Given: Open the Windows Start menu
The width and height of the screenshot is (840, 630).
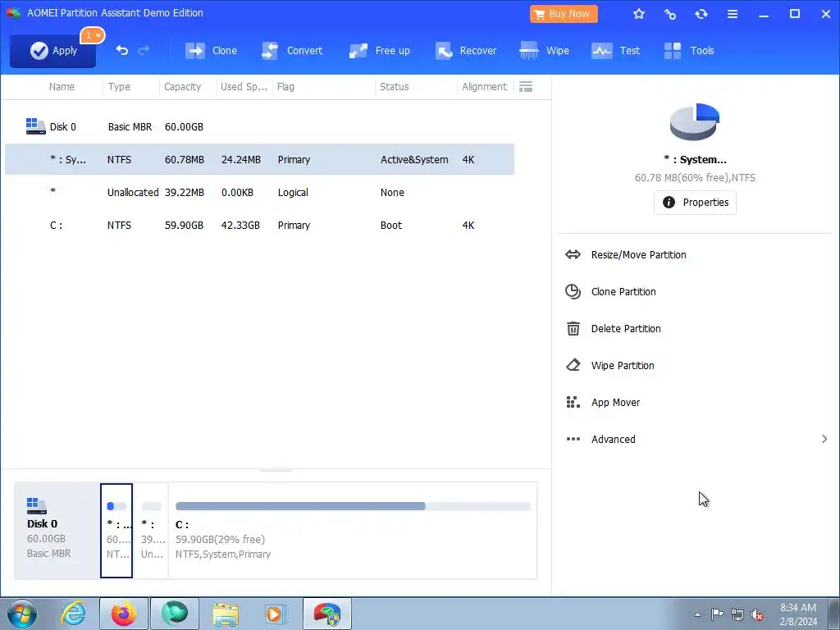Looking at the screenshot, I should [x=22, y=614].
